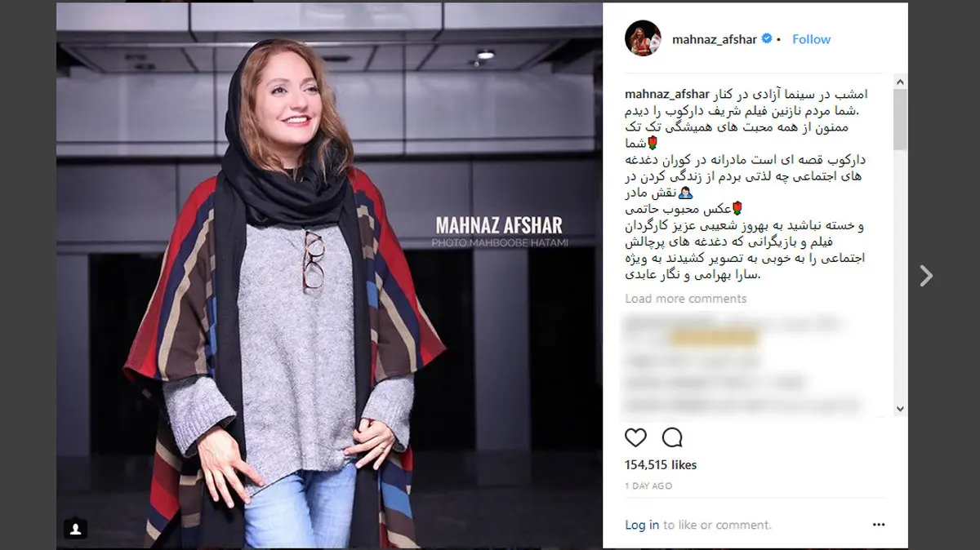Go to next post with right chevron
This screenshot has height=550, width=980.
925,276
